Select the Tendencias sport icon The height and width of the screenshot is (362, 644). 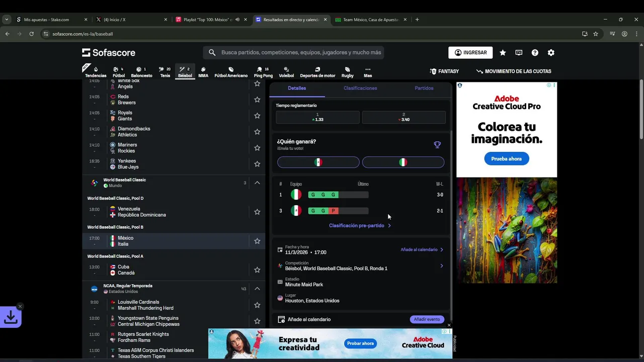(x=96, y=72)
